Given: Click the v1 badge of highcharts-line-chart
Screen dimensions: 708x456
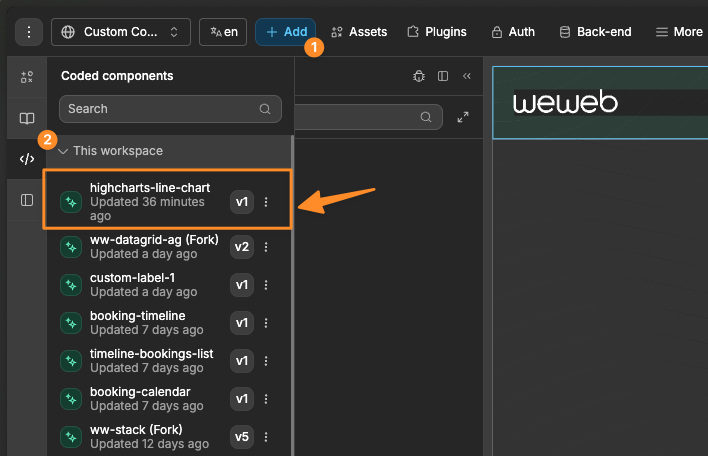Looking at the screenshot, I should tap(242, 202).
